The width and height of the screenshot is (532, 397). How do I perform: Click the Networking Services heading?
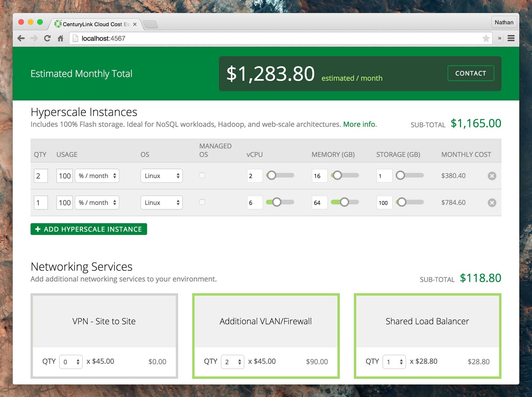[81, 267]
